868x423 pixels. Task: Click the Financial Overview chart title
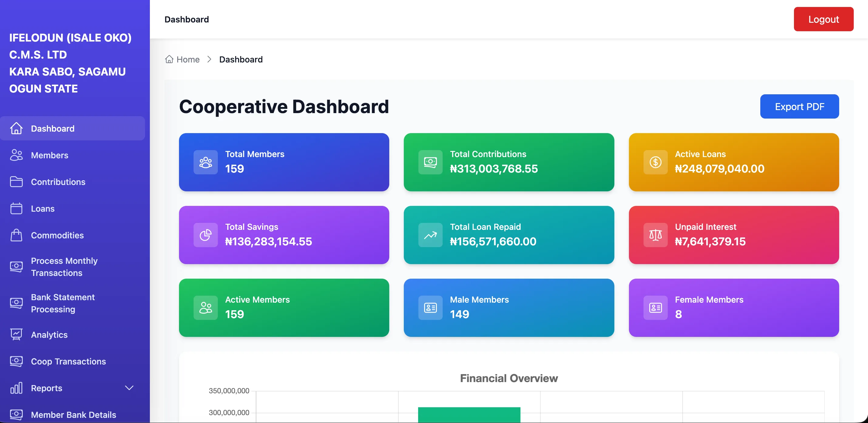pyautogui.click(x=509, y=378)
